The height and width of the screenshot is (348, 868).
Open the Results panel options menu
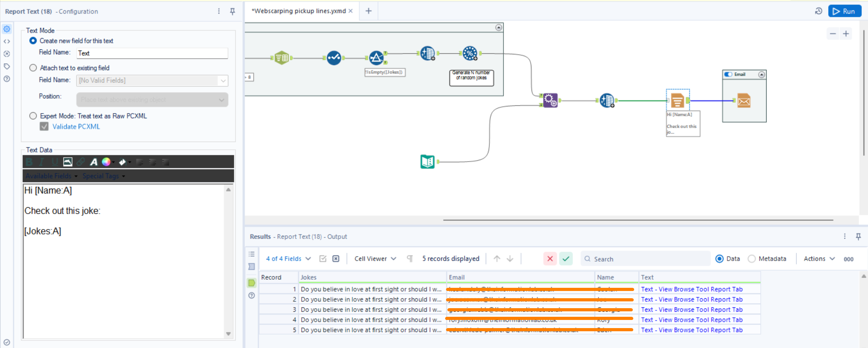coord(844,236)
